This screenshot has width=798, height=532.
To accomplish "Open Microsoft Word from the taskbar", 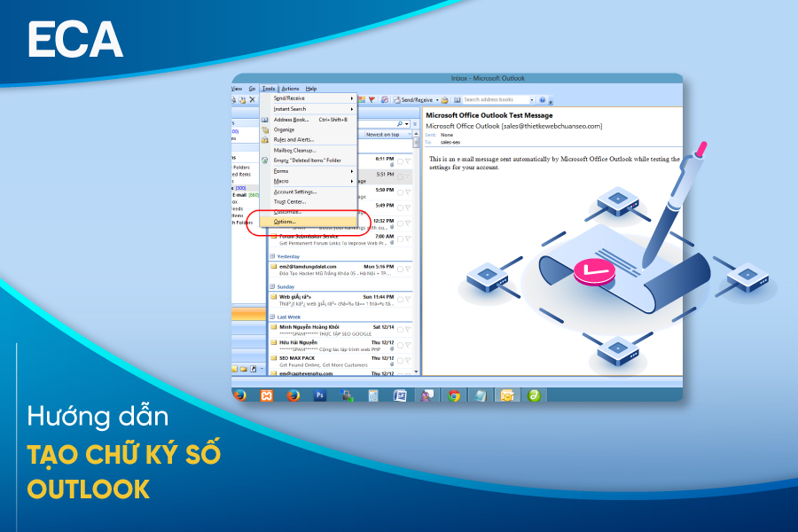I will tap(400, 395).
